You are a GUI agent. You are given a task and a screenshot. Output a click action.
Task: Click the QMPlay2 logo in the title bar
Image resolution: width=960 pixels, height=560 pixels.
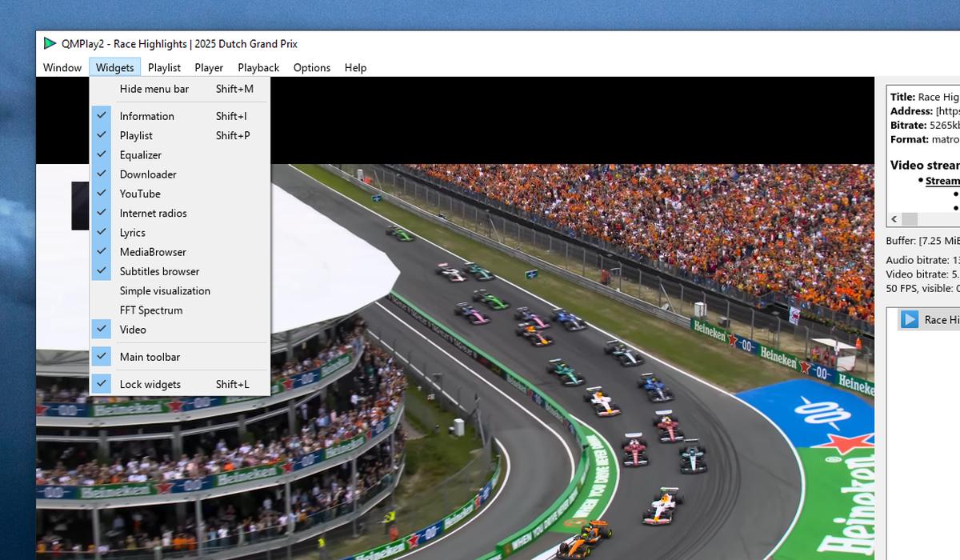[48, 44]
